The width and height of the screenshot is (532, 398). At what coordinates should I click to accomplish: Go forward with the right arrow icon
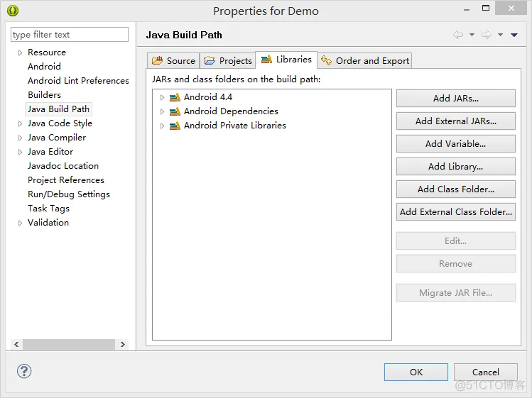[487, 35]
